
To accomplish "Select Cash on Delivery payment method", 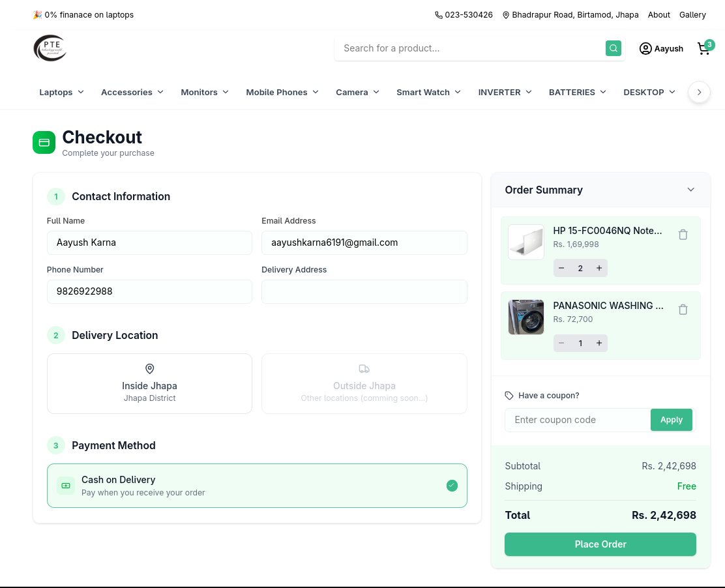I will [x=257, y=486].
